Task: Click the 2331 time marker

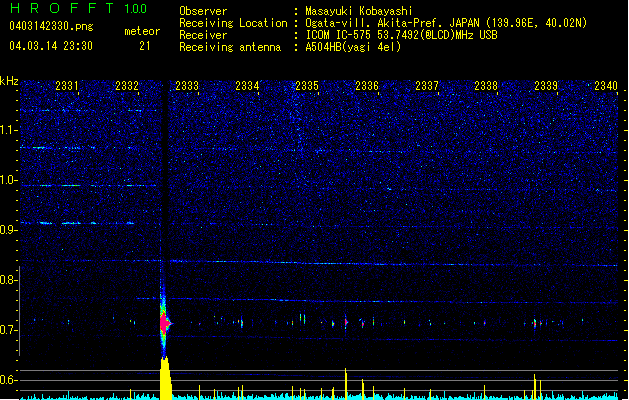Action: click(x=67, y=86)
